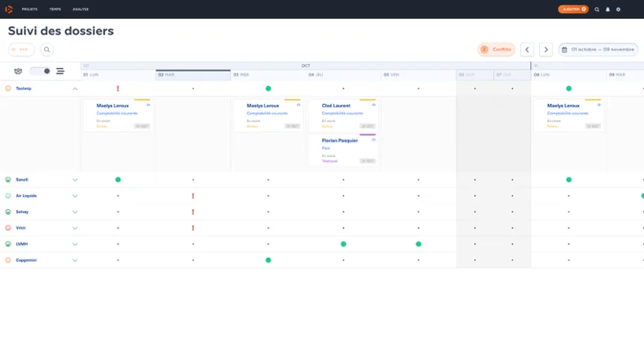Click the Ajouter button
644x362 pixels.
[573, 9]
